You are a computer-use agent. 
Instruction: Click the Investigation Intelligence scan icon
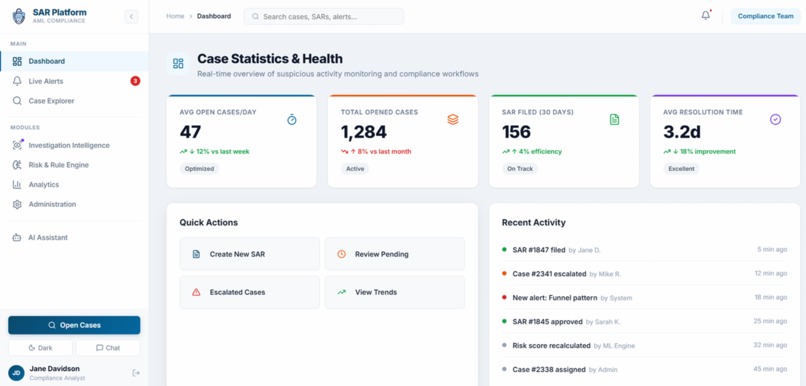[x=17, y=145]
